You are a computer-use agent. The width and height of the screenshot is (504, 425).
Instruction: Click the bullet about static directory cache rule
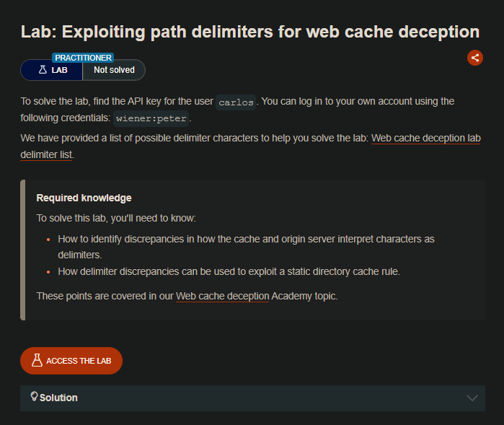pos(229,271)
